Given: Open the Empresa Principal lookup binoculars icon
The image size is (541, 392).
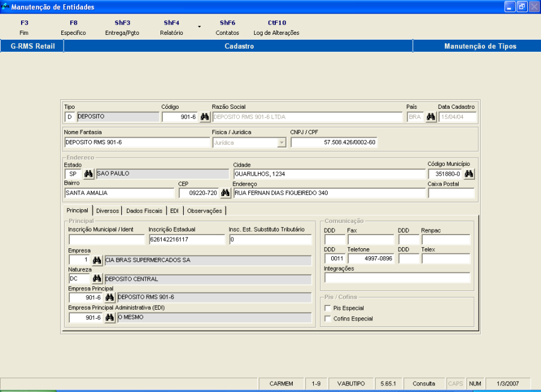Looking at the screenshot, I should point(110,297).
